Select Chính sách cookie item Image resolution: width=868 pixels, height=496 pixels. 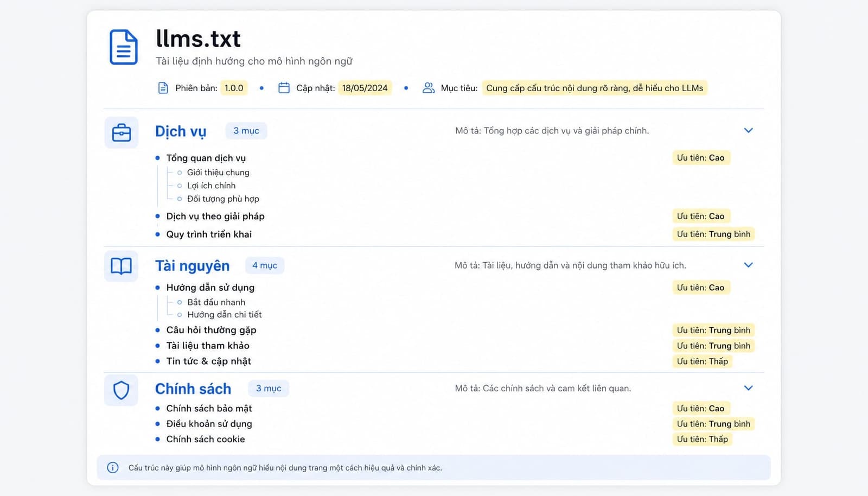pos(206,439)
